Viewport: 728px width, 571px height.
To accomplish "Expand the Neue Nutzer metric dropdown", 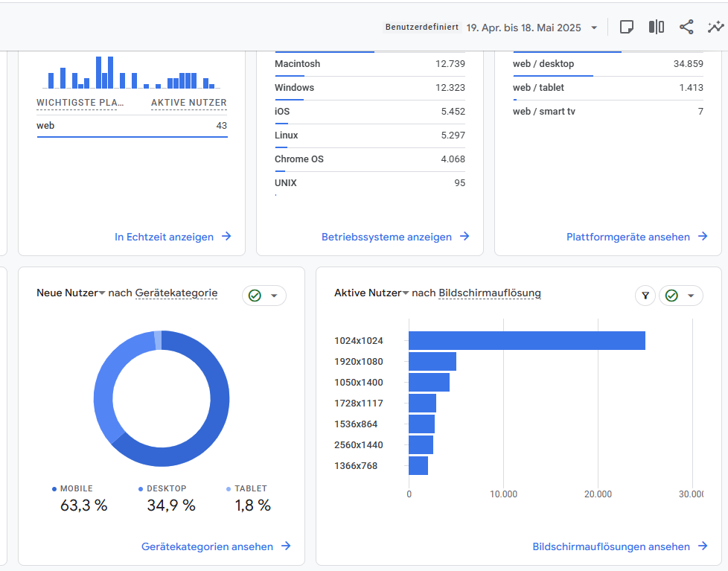I will [x=102, y=293].
